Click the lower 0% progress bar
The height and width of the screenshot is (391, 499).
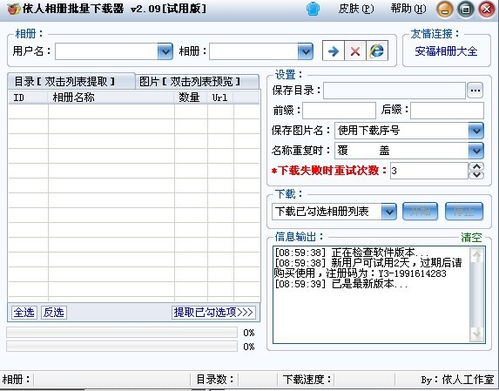coord(122,346)
